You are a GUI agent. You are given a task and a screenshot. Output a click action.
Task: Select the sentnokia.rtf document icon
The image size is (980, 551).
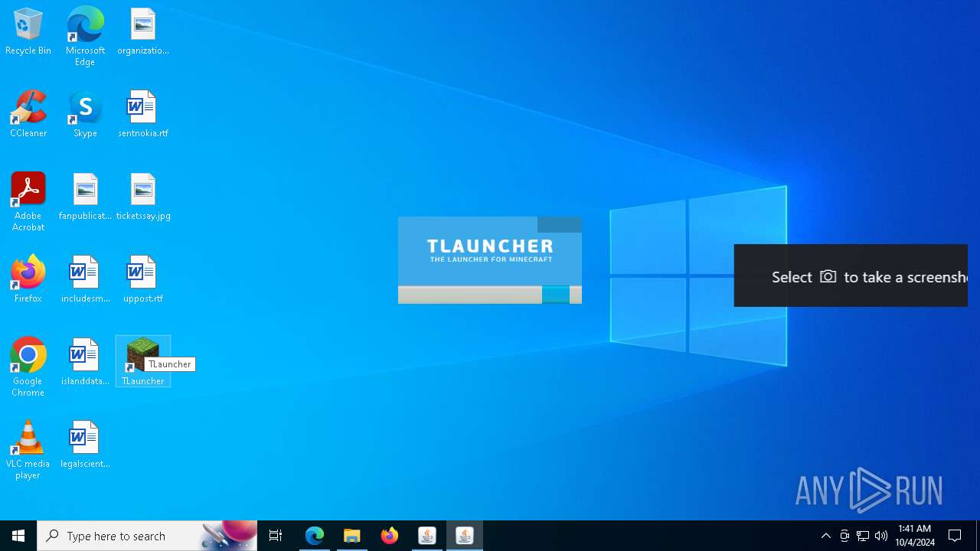tap(143, 115)
